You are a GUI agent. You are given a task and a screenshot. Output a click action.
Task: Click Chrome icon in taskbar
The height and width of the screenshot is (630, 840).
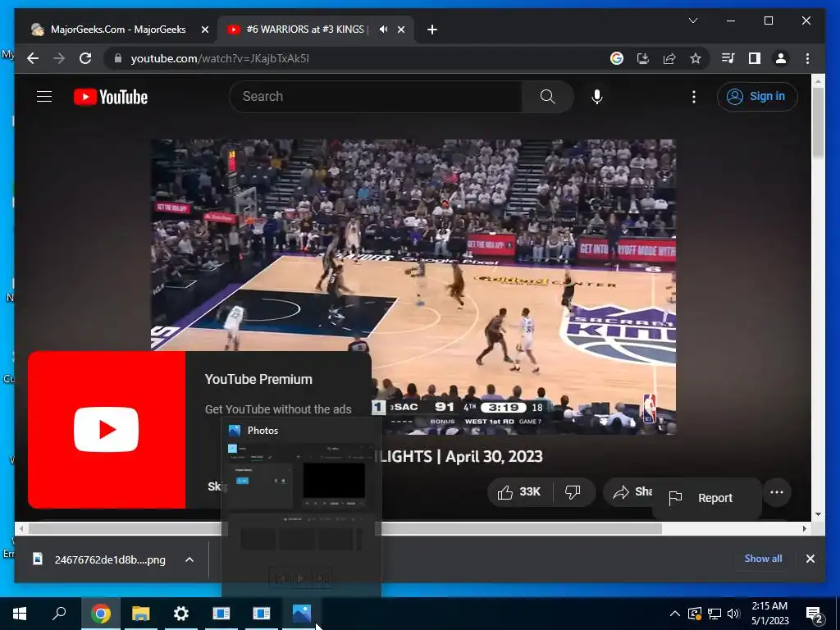[100, 614]
